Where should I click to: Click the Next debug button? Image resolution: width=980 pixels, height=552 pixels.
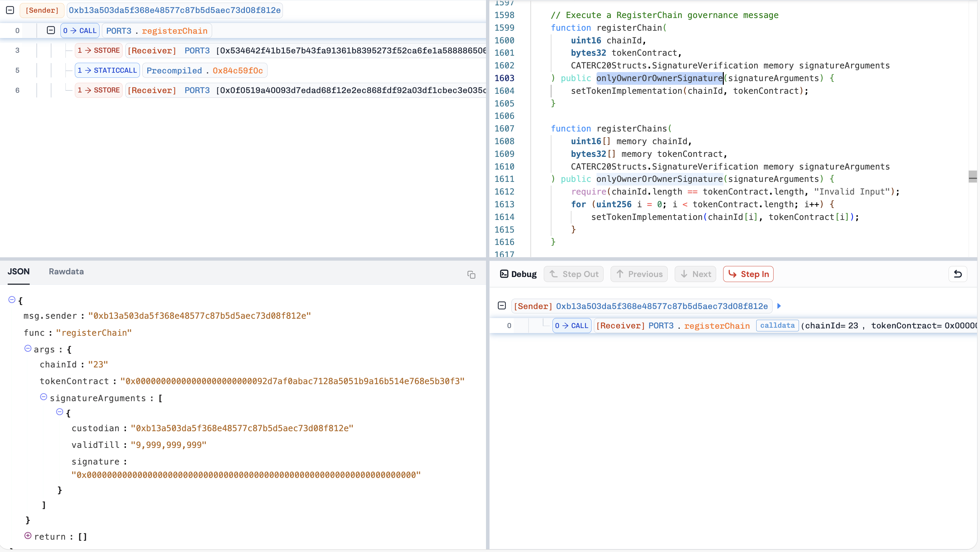pyautogui.click(x=695, y=274)
